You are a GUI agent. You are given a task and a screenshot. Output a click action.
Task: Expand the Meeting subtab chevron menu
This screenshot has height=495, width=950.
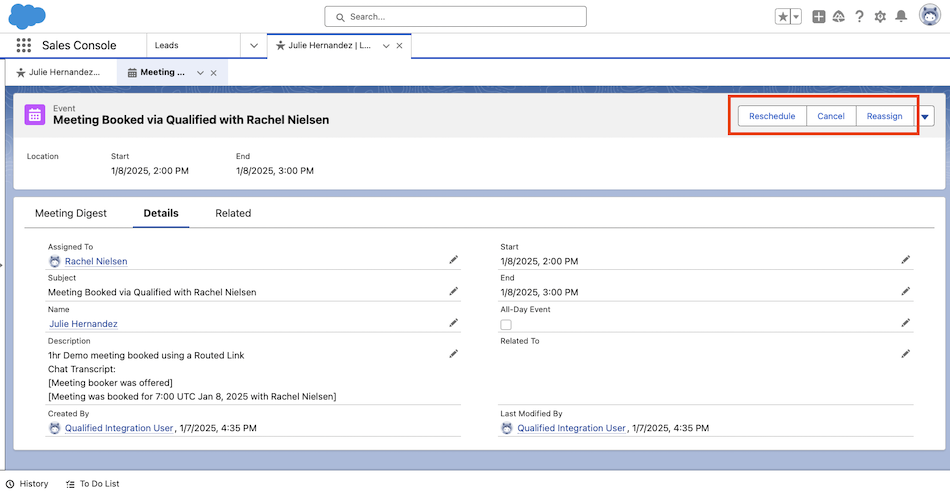[200, 73]
